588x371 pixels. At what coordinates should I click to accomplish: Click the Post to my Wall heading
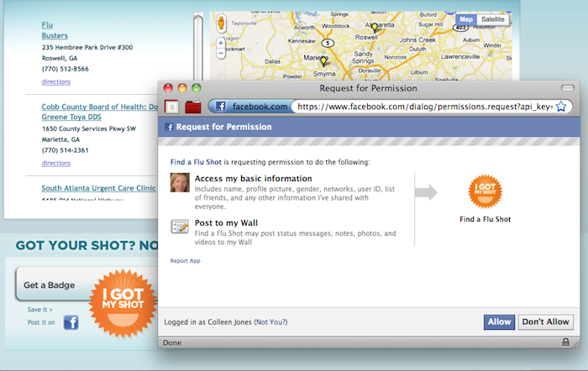(226, 223)
